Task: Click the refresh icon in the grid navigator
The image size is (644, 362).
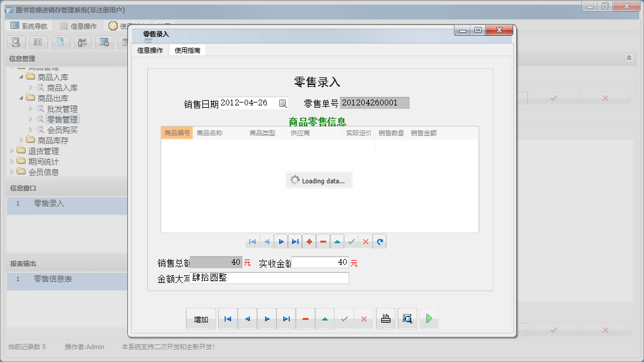Action: coord(379,241)
